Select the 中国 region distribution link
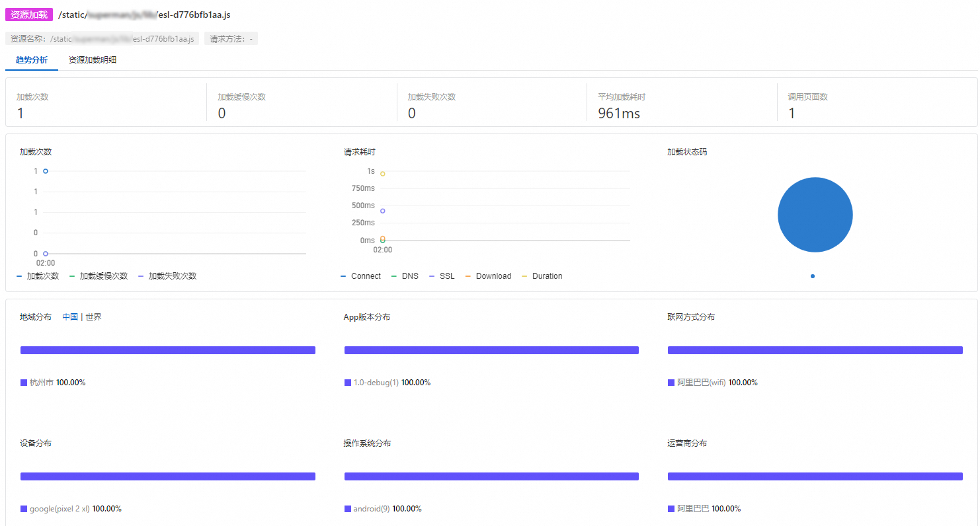This screenshot has width=980, height=526. [70, 317]
